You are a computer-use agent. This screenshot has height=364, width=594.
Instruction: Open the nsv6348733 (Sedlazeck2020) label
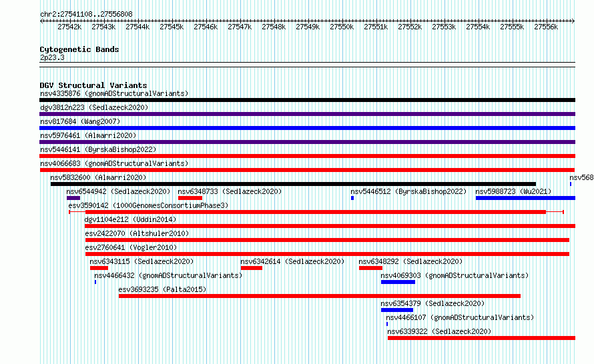230,191
